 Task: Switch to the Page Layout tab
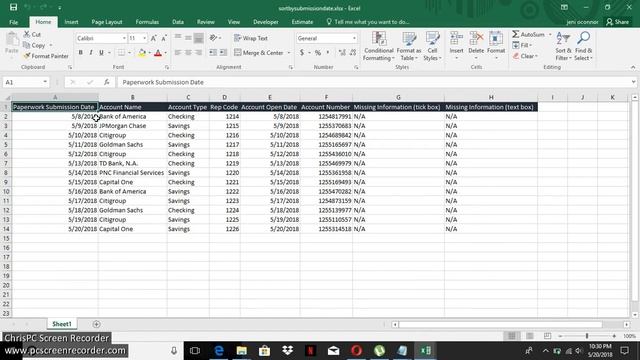point(107,22)
